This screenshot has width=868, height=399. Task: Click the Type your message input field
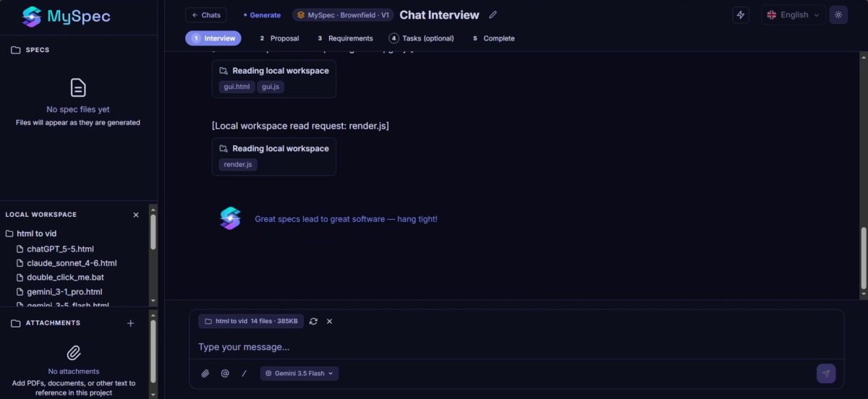(x=516, y=347)
